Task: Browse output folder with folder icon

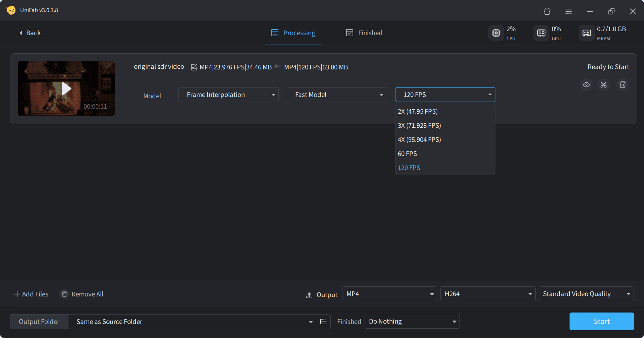Action: tap(323, 322)
